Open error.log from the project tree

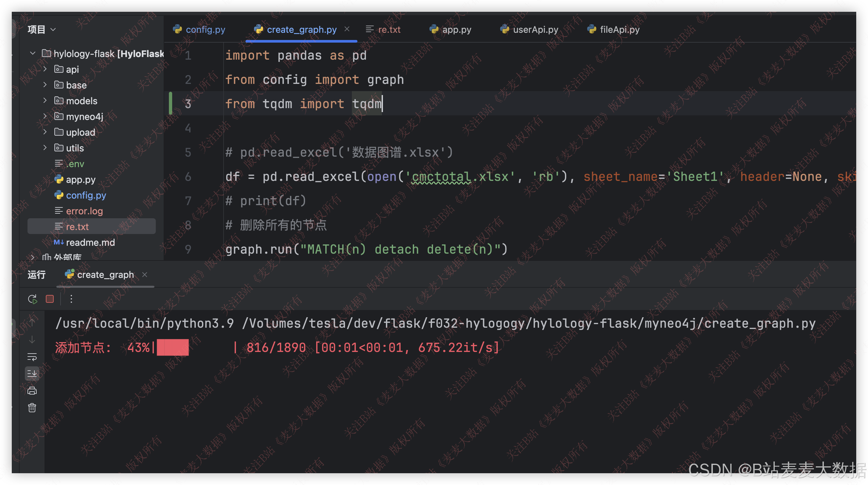[84, 211]
